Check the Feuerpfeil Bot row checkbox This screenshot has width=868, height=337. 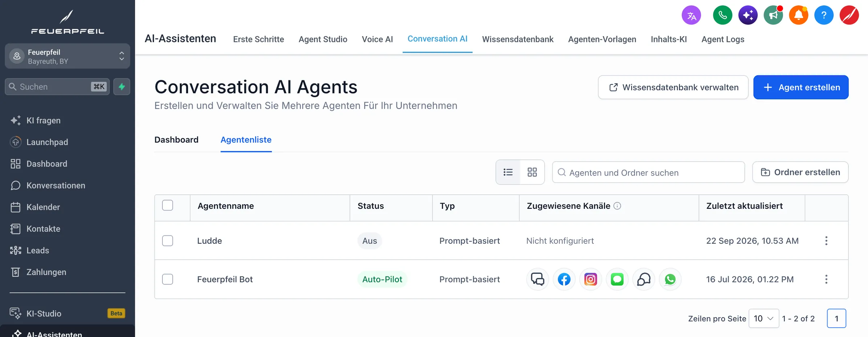click(x=167, y=279)
